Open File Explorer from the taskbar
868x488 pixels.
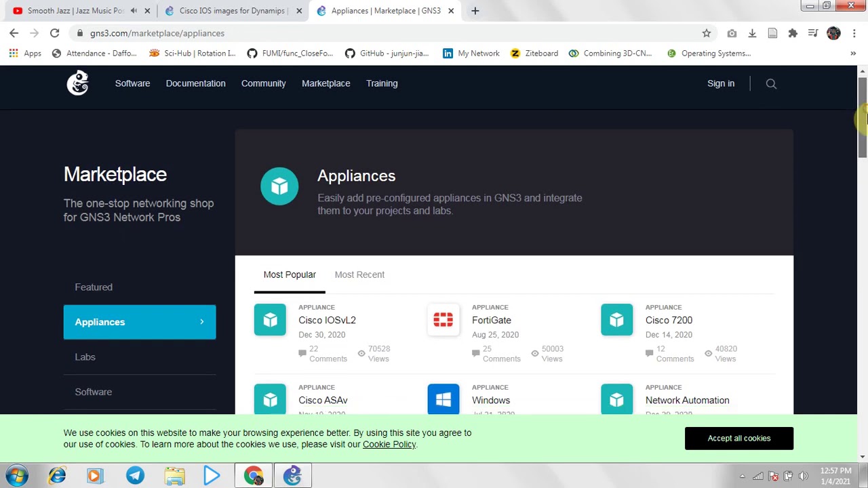pyautogui.click(x=174, y=476)
